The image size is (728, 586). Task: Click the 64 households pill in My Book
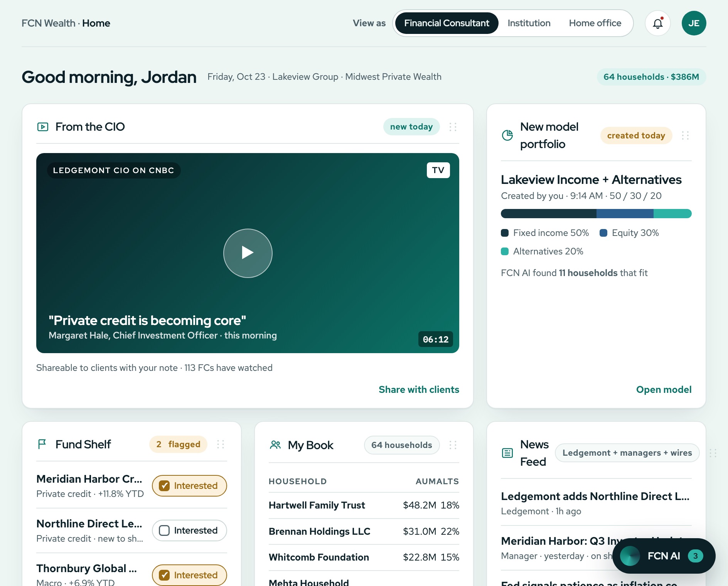click(x=401, y=445)
